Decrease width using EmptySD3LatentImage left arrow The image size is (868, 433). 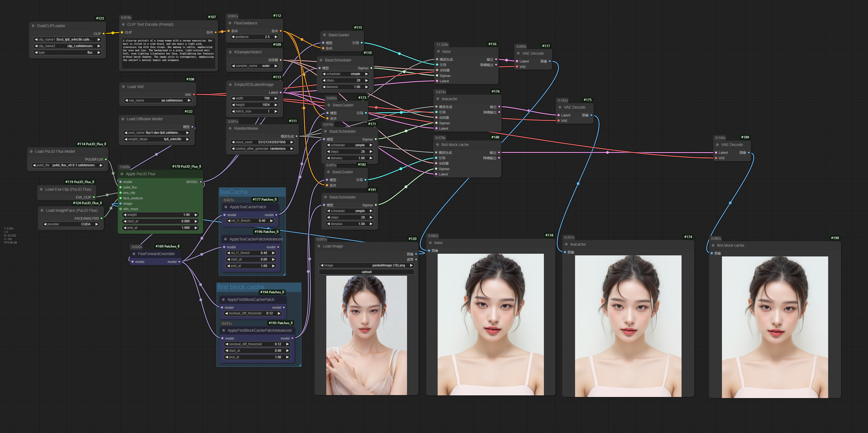[x=233, y=98]
